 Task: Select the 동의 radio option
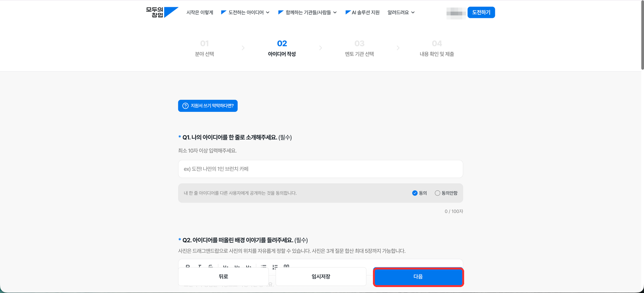419,193
